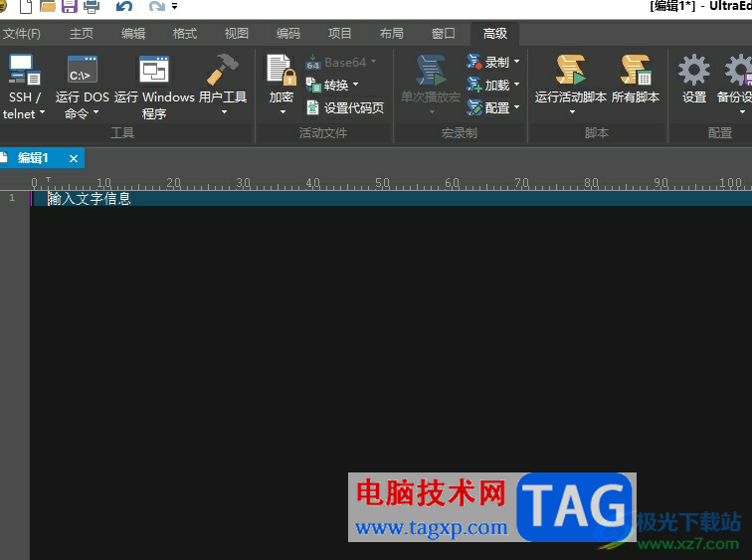Screen dimensions: 752x560
Task: Switch to the 主页 ribbon tab
Action: point(81,34)
